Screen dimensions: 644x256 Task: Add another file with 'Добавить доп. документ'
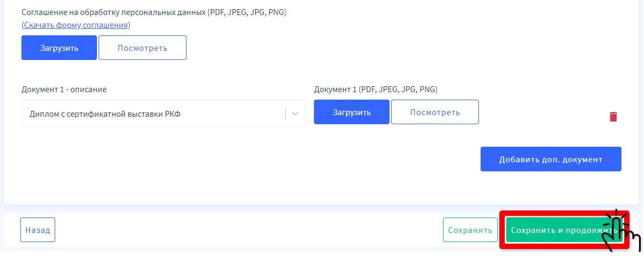click(551, 159)
